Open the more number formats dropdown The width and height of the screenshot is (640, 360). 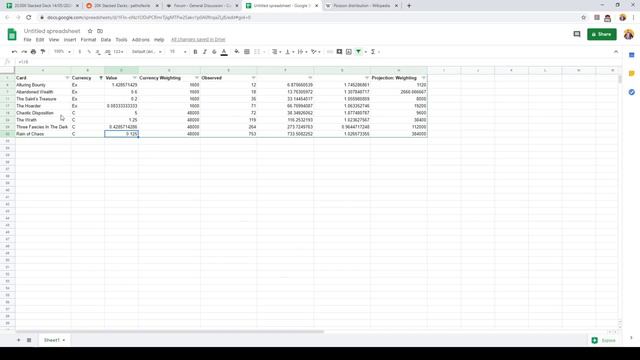(x=118, y=52)
